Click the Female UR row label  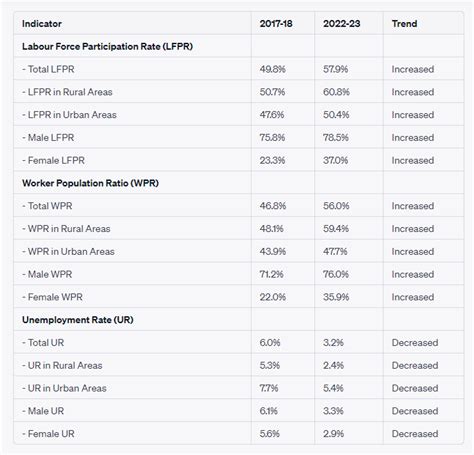[48, 434]
